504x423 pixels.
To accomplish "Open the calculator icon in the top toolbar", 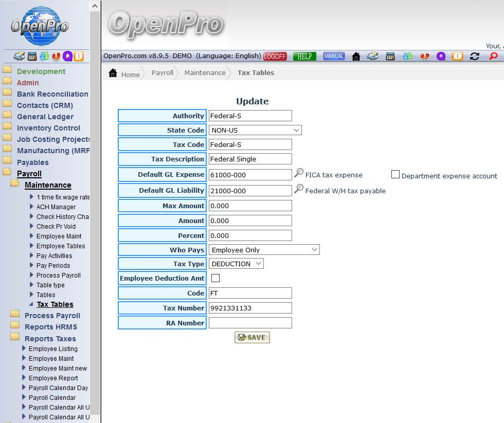I will 390,57.
